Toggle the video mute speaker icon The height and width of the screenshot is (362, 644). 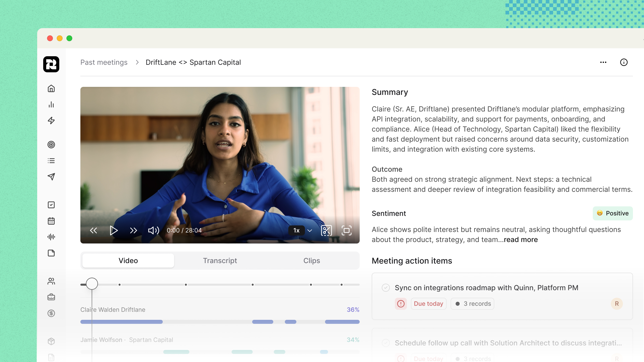coord(153,230)
